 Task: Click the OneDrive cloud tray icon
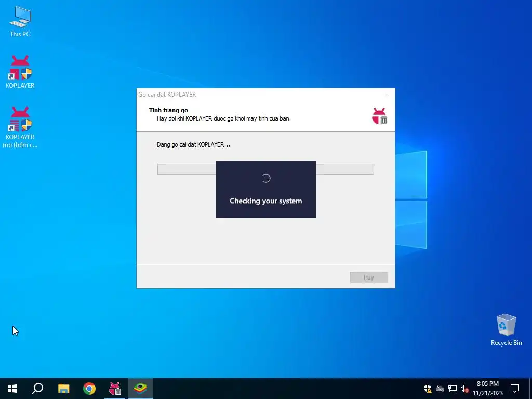point(440,389)
